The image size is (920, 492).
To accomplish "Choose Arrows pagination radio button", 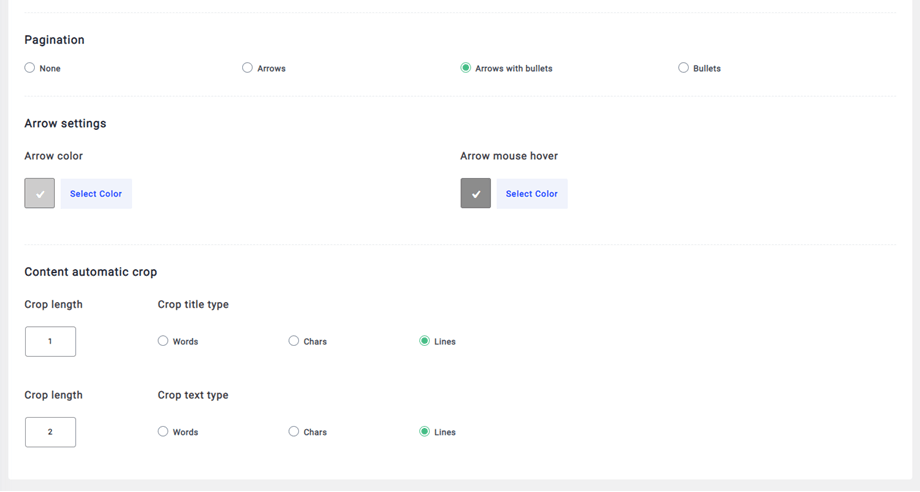I will pyautogui.click(x=247, y=68).
